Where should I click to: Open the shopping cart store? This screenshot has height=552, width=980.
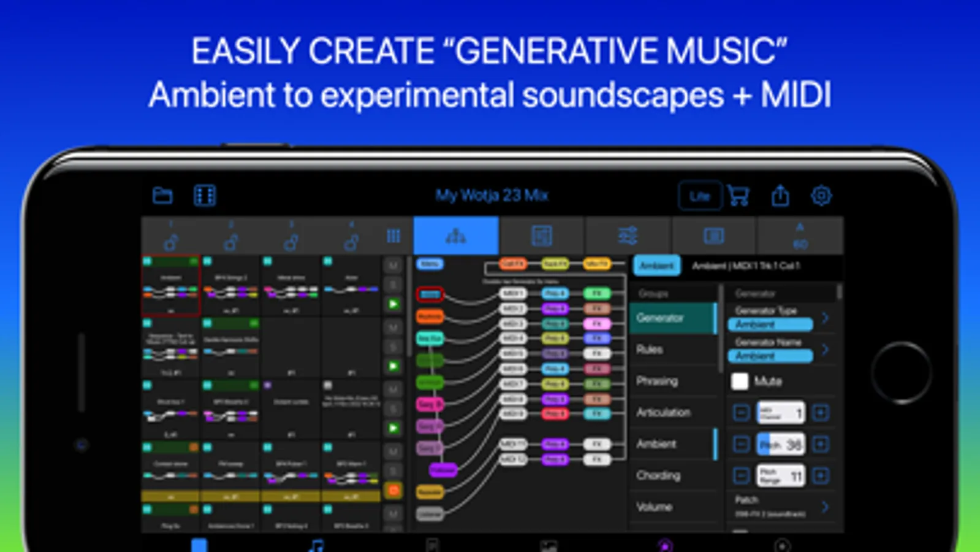pyautogui.click(x=739, y=196)
